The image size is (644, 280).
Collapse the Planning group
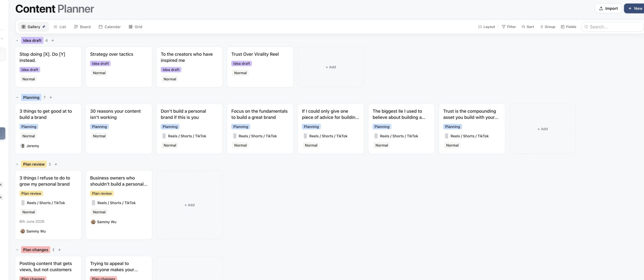point(17,97)
